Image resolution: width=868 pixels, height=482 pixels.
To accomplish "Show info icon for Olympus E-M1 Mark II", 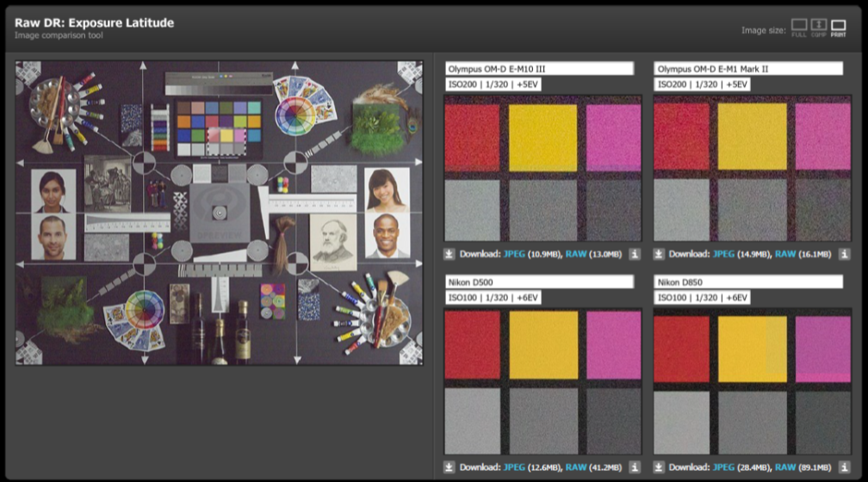I will point(843,254).
